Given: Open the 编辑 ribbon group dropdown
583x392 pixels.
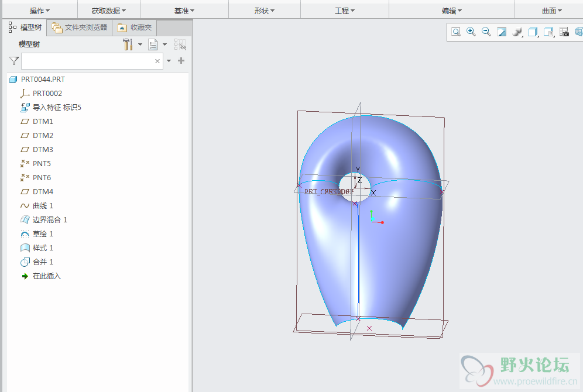Looking at the screenshot, I should pyautogui.click(x=452, y=11).
